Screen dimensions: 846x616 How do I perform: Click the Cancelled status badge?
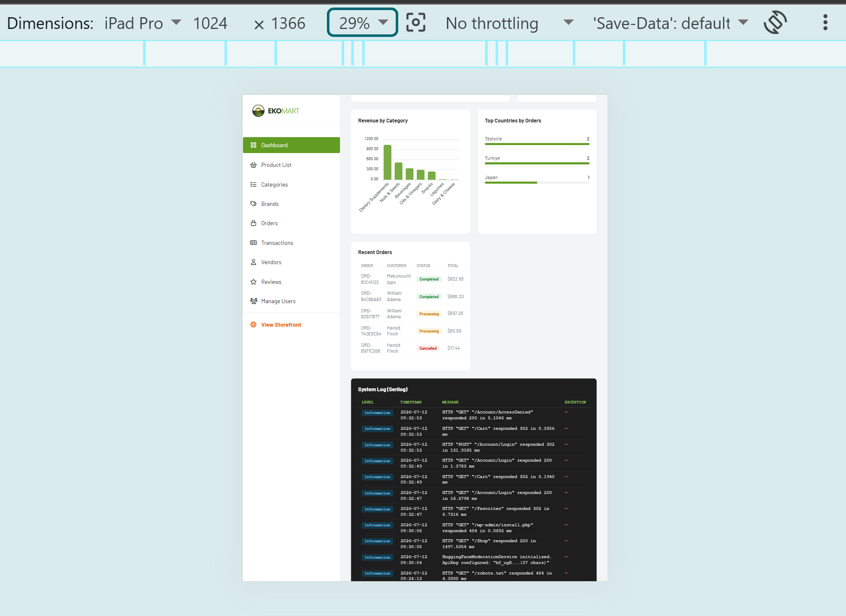[428, 348]
